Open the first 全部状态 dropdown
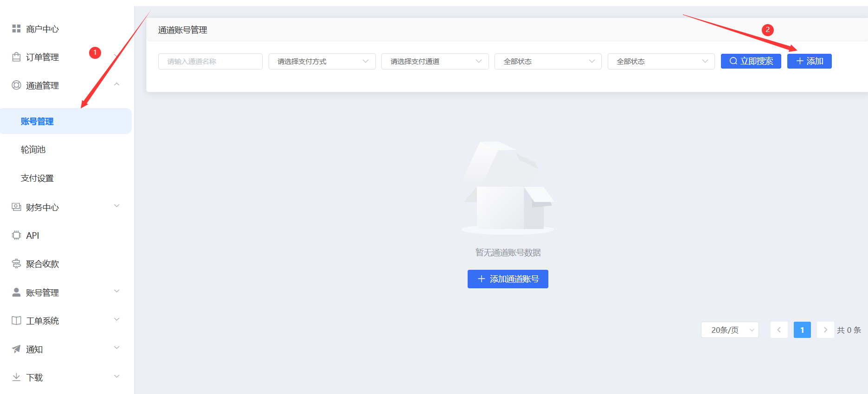 pyautogui.click(x=548, y=61)
